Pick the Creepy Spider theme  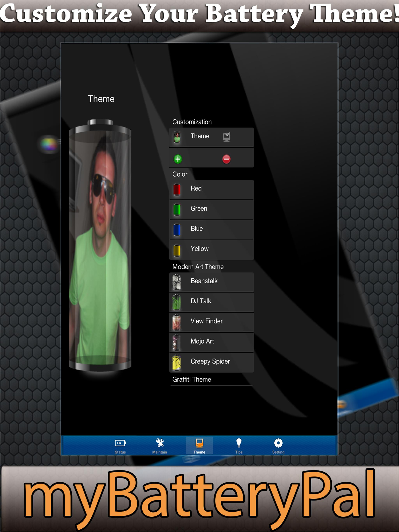pyautogui.click(x=211, y=362)
